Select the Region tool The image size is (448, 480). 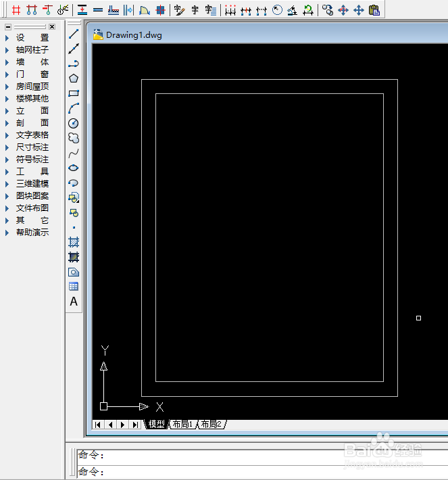pyautogui.click(x=74, y=272)
